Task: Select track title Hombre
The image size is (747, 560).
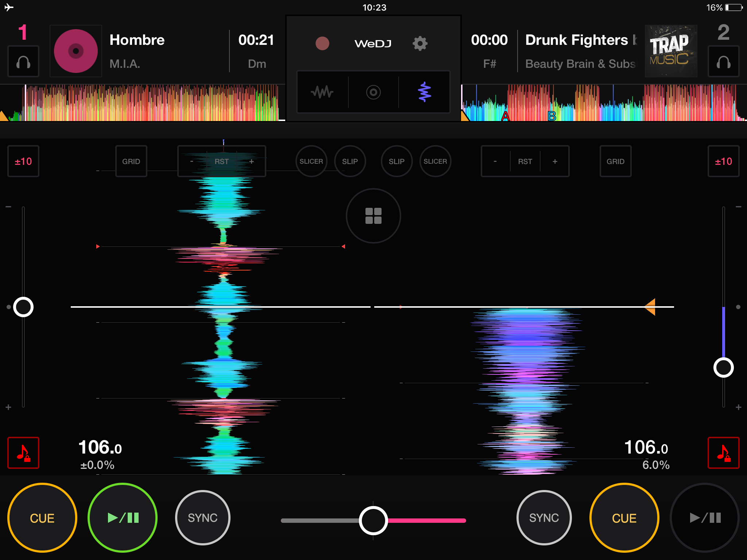Action: pos(137,40)
